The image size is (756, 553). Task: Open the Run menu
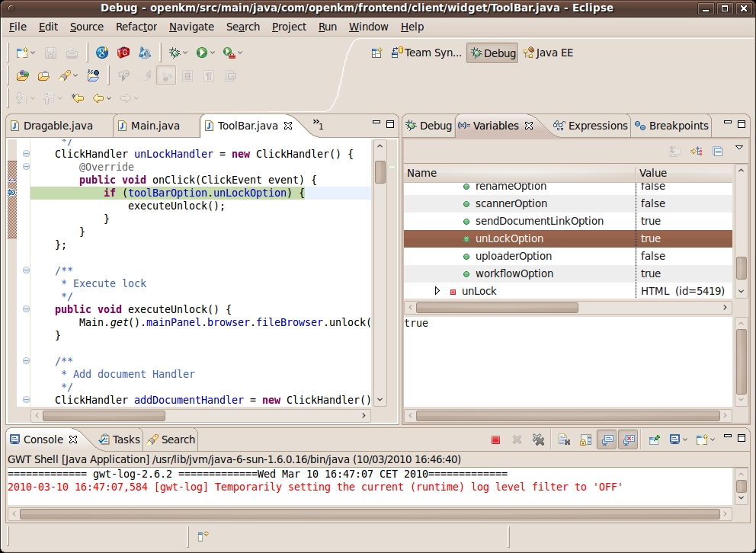[328, 27]
